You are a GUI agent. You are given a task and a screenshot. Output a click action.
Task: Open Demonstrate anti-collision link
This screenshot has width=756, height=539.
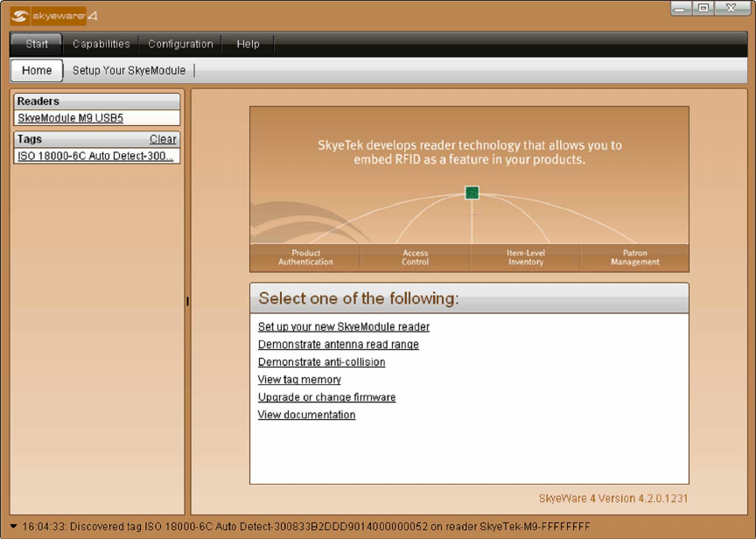click(322, 362)
